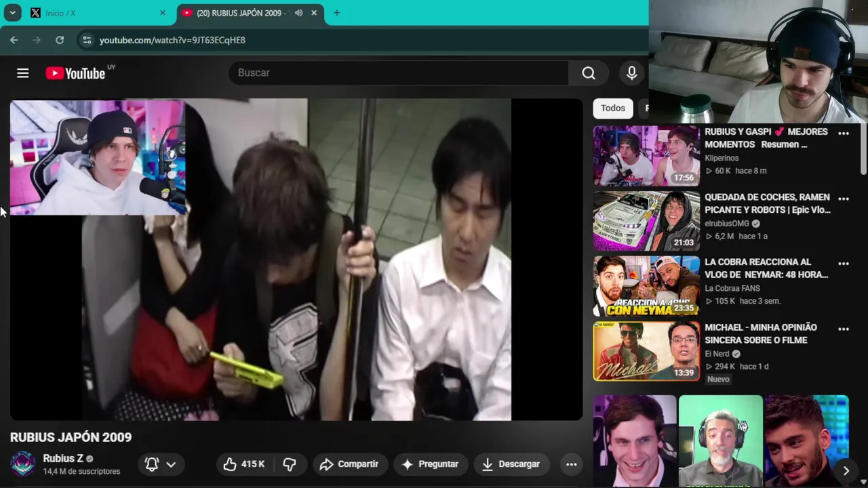This screenshot has width=868, height=488.
Task: Click the sidebar scrollbar thumb
Action: 863,149
